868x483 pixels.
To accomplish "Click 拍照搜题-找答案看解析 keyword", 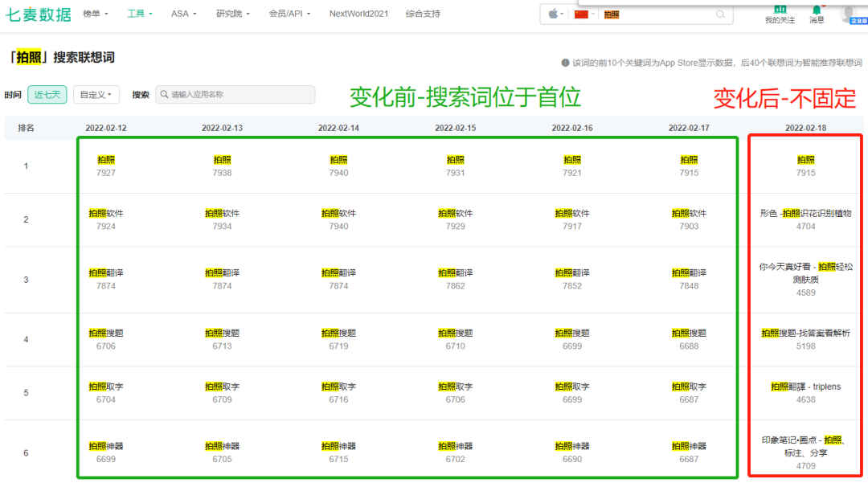I will coord(805,333).
